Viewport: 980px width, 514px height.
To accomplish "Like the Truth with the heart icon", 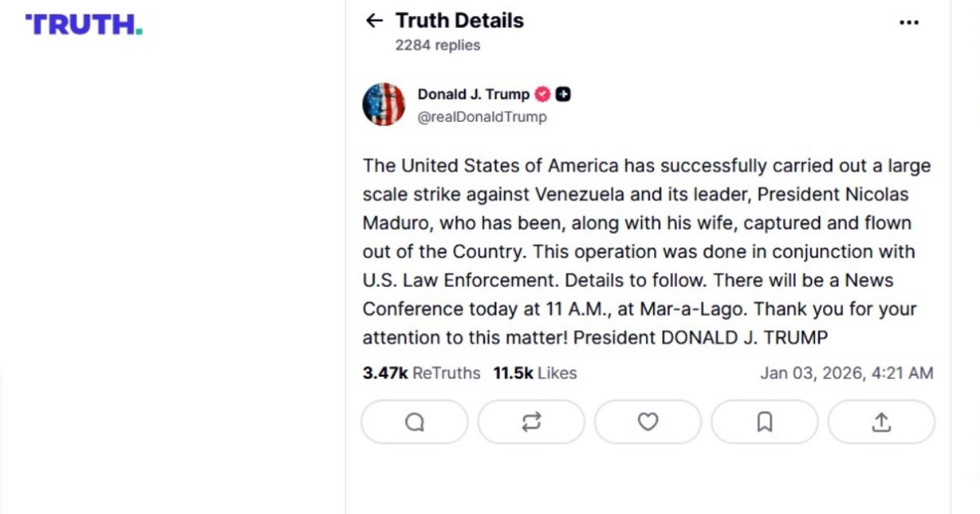I will pyautogui.click(x=648, y=422).
